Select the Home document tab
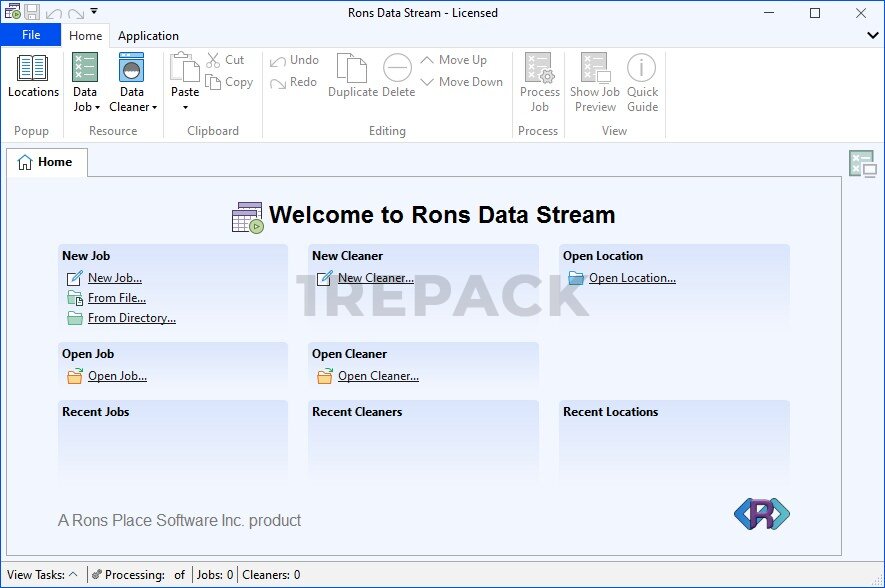 46,162
